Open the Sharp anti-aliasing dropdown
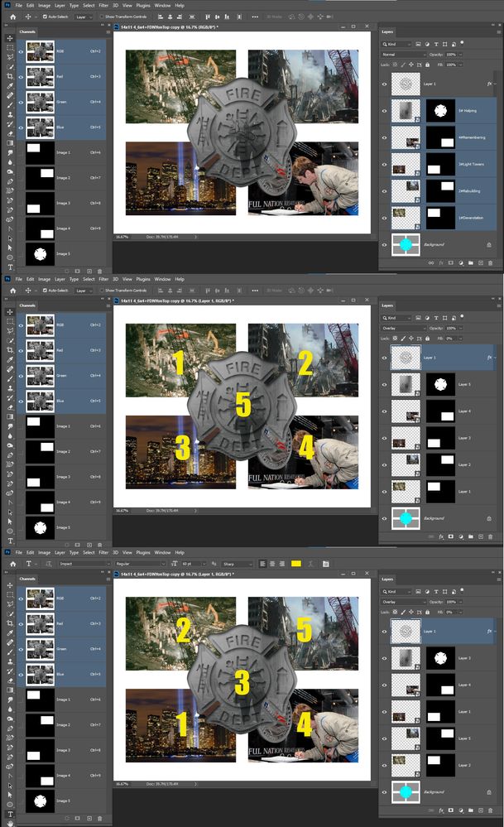The height and width of the screenshot is (827, 504). pyautogui.click(x=238, y=564)
